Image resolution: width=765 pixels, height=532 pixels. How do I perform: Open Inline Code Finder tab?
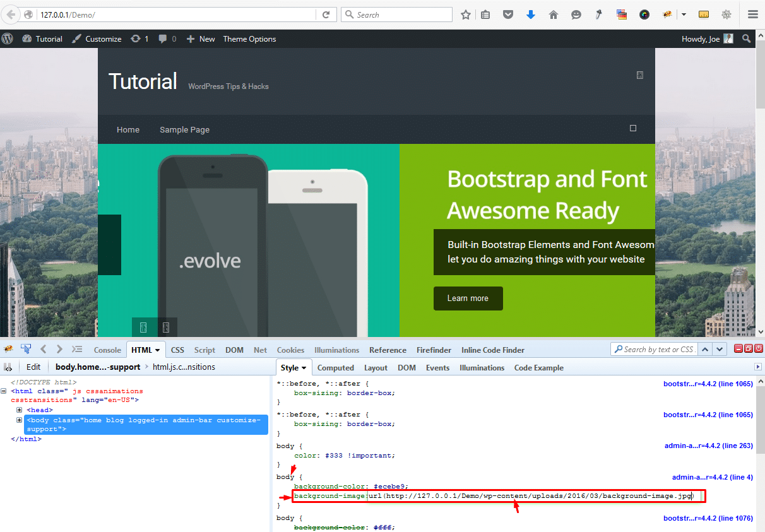pyautogui.click(x=493, y=350)
